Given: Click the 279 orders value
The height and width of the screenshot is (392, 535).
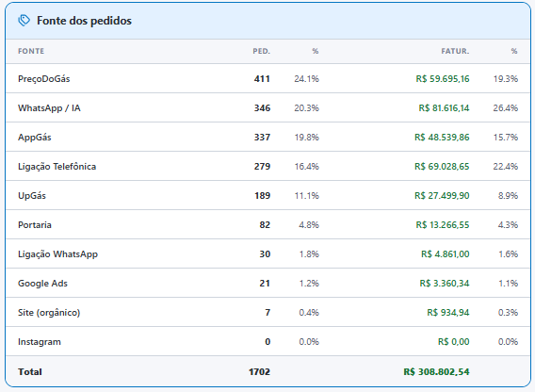Looking at the screenshot, I should pyautogui.click(x=262, y=167).
